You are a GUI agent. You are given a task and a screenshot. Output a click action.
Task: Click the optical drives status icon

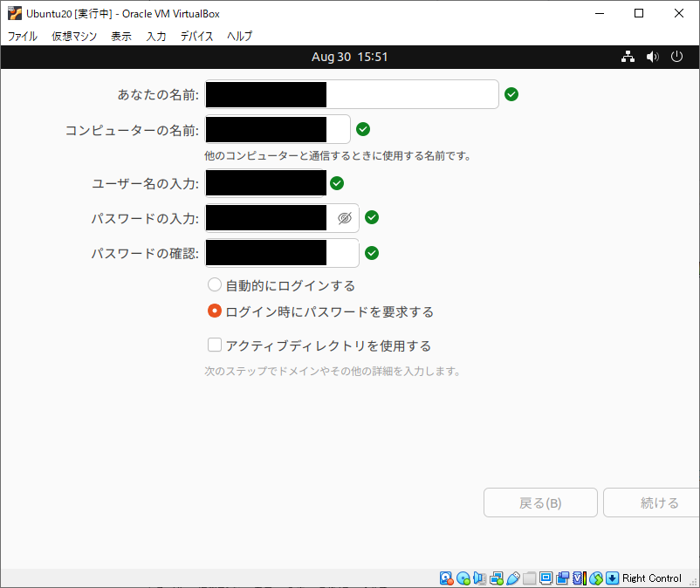(463, 578)
